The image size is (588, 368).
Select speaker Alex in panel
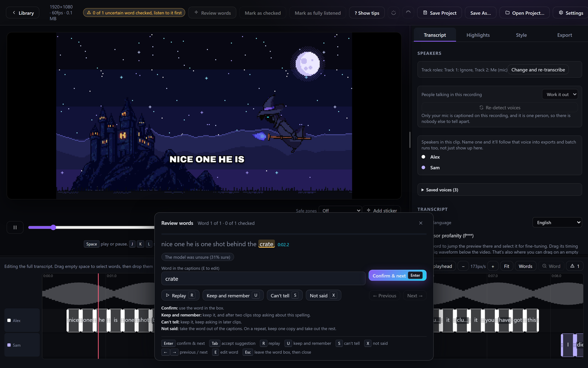click(435, 157)
